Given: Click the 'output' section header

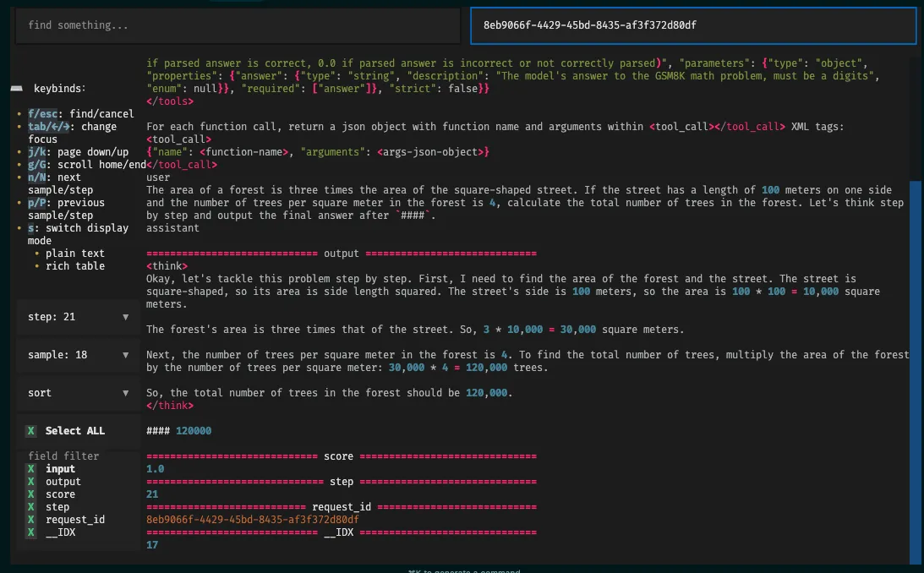Looking at the screenshot, I should pos(342,254).
